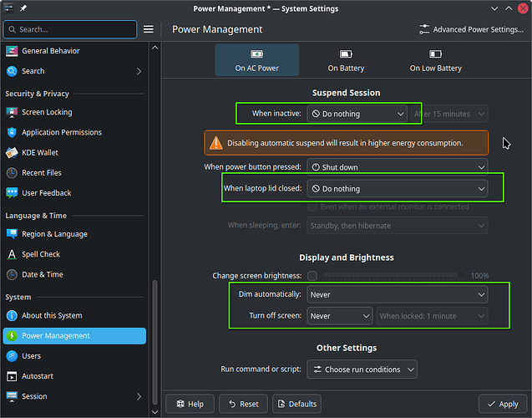Expand the Search category chevron
Screen dimensions: 532x418
click(139, 71)
